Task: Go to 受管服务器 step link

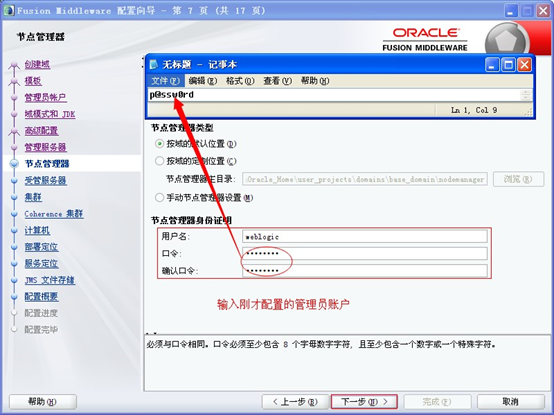Action: pyautogui.click(x=45, y=180)
